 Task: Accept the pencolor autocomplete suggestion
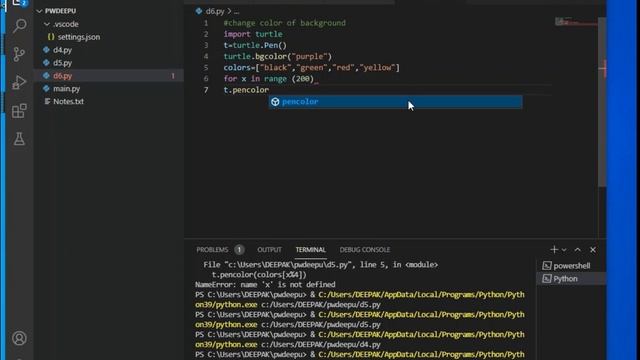coord(395,102)
